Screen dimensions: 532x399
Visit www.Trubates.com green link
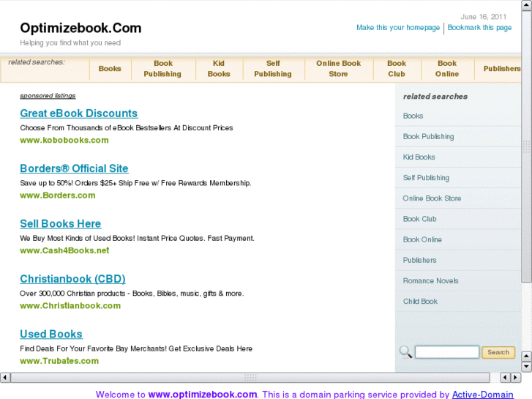pos(59,361)
